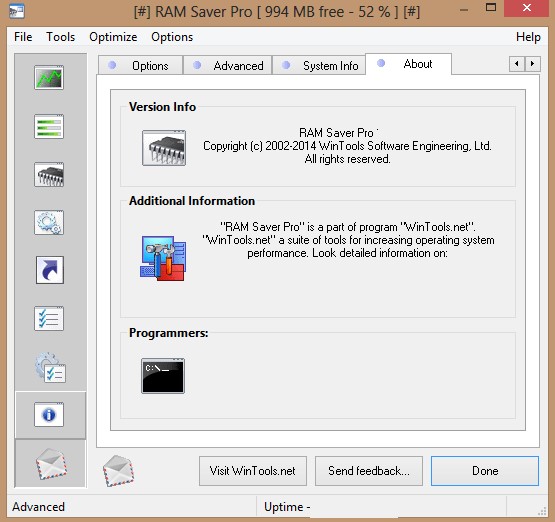Viewport: 555px width, 522px height.
Task: Open the checklist sidebar icon
Action: [49, 319]
